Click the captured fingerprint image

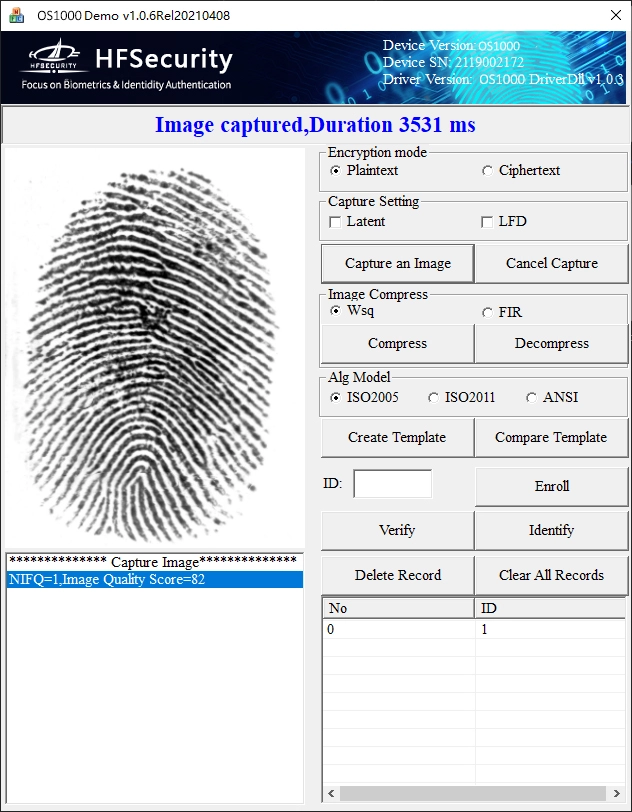tap(154, 346)
